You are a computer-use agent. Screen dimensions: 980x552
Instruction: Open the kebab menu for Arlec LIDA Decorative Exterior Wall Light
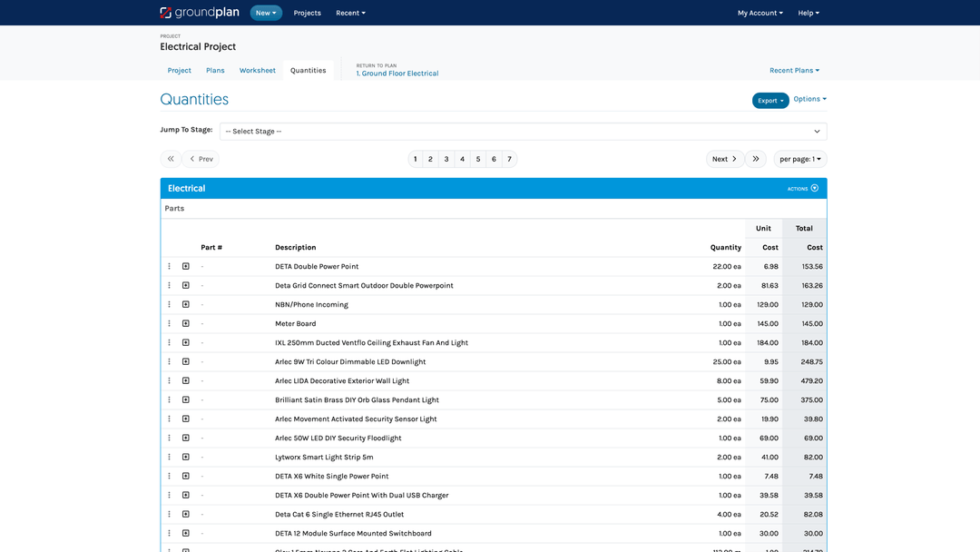170,380
